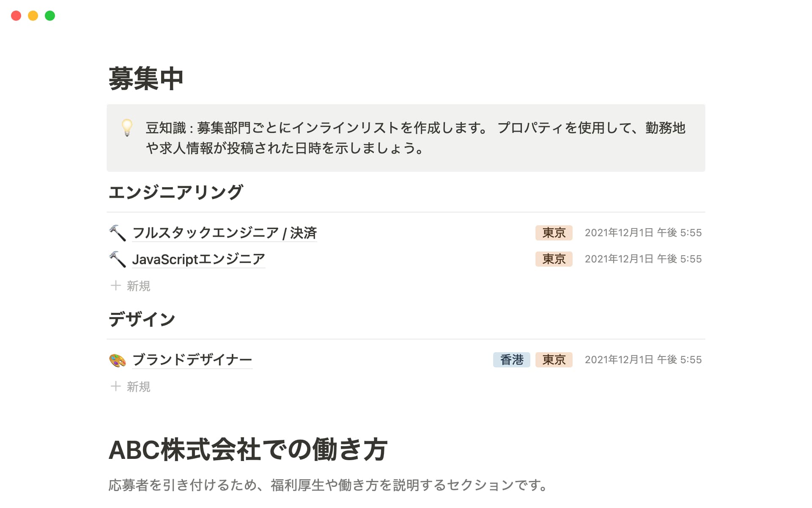Click the hammer icon beside JavaScriptエンジニア
812x508 pixels.
118,259
